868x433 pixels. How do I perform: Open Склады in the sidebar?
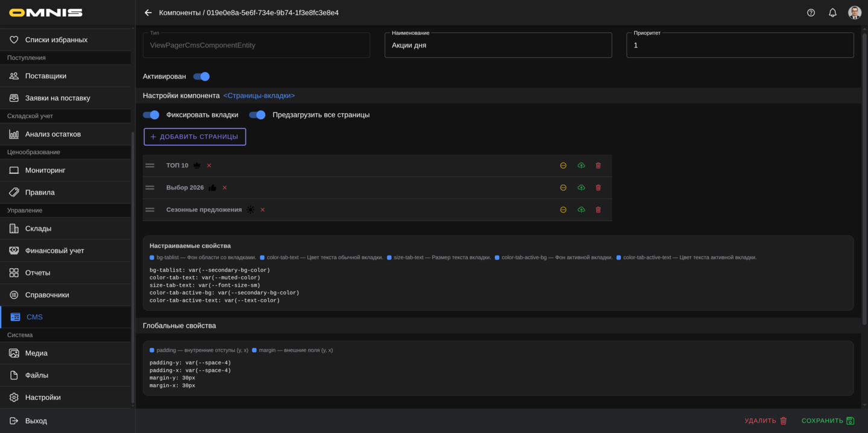(x=65, y=229)
